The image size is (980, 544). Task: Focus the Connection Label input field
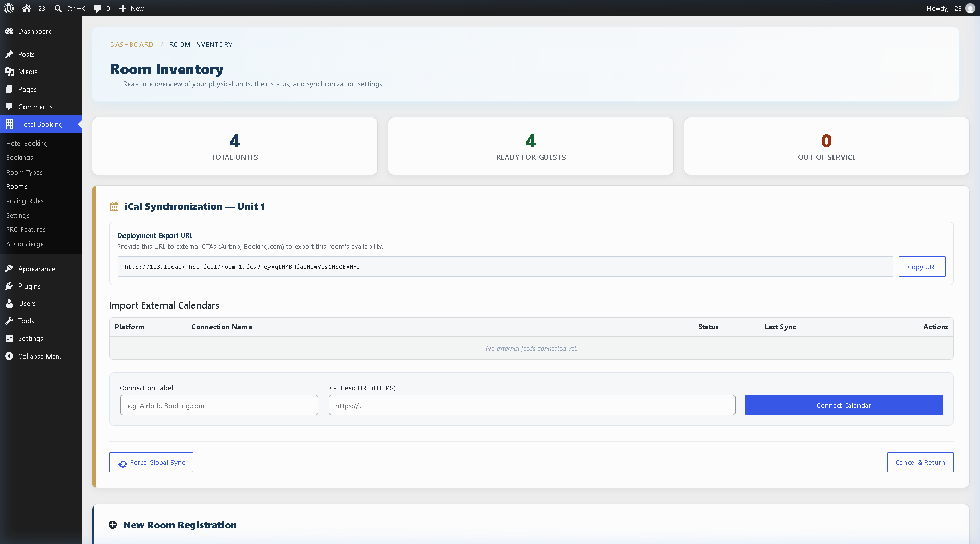[219, 405]
